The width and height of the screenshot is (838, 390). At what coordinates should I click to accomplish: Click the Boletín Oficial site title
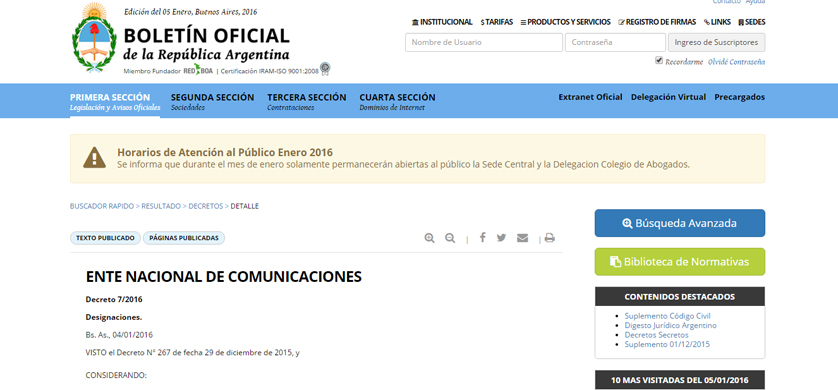pyautogui.click(x=206, y=36)
